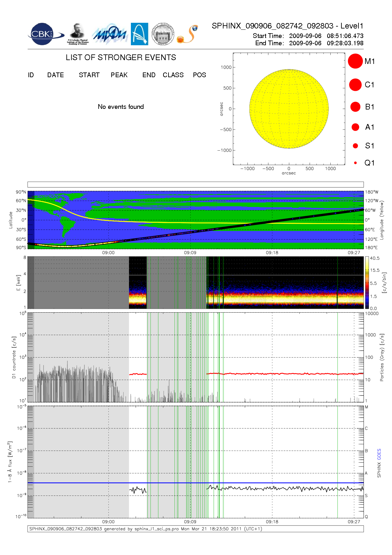Click the PEAK column header
Image resolution: width=392 pixels, height=555 pixels.
[119, 75]
